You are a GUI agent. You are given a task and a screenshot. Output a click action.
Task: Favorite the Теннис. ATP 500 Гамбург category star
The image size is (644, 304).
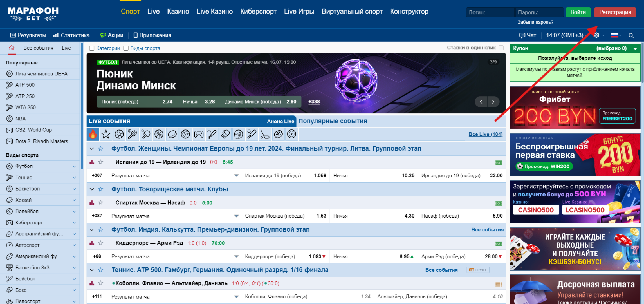100,270
